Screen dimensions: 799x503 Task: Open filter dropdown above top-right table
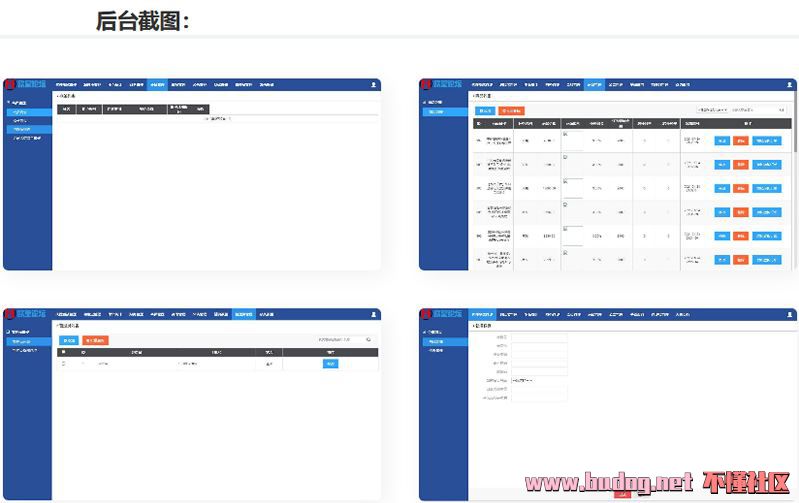click(712, 110)
